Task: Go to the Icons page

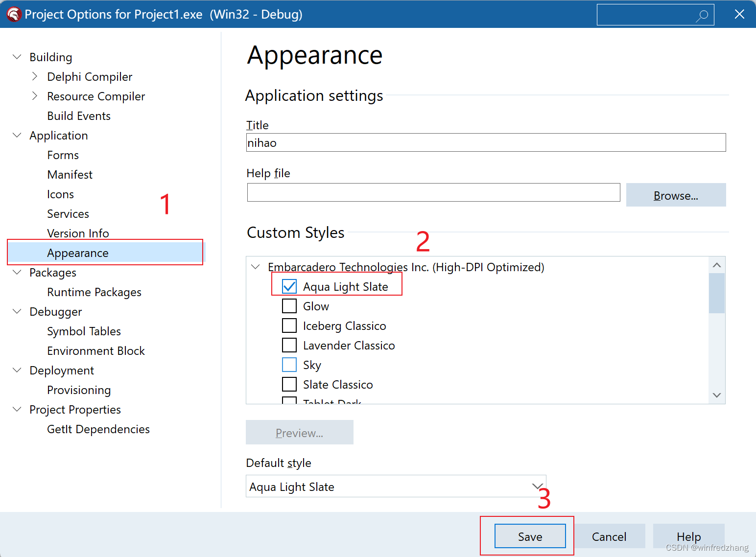Action: 60,194
